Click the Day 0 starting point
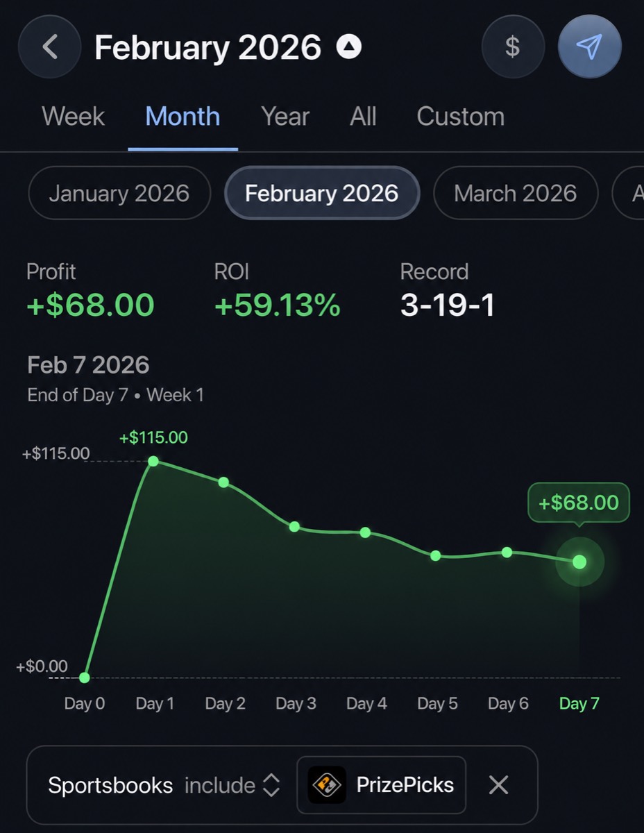644x833 pixels. pyautogui.click(x=84, y=678)
